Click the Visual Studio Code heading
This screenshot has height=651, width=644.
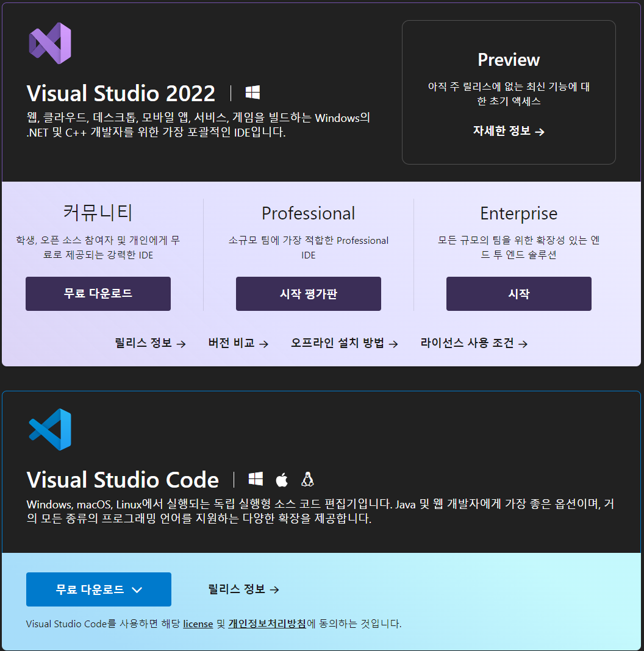pos(123,480)
